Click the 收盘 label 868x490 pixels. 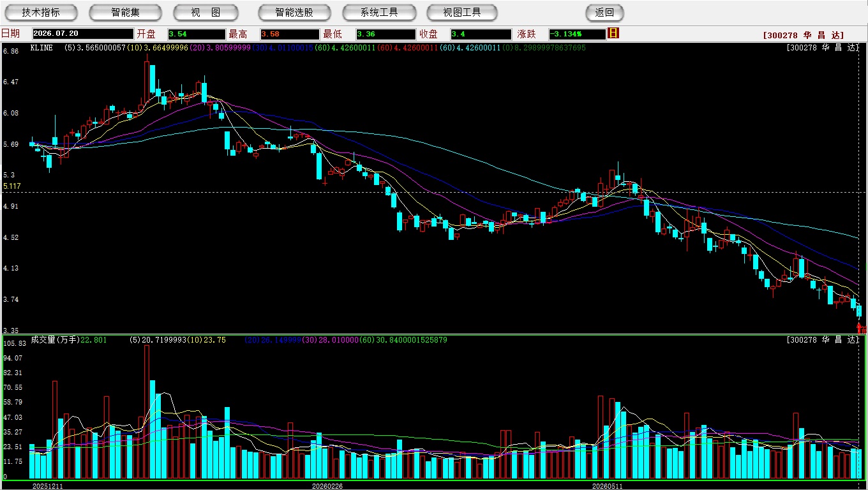429,34
